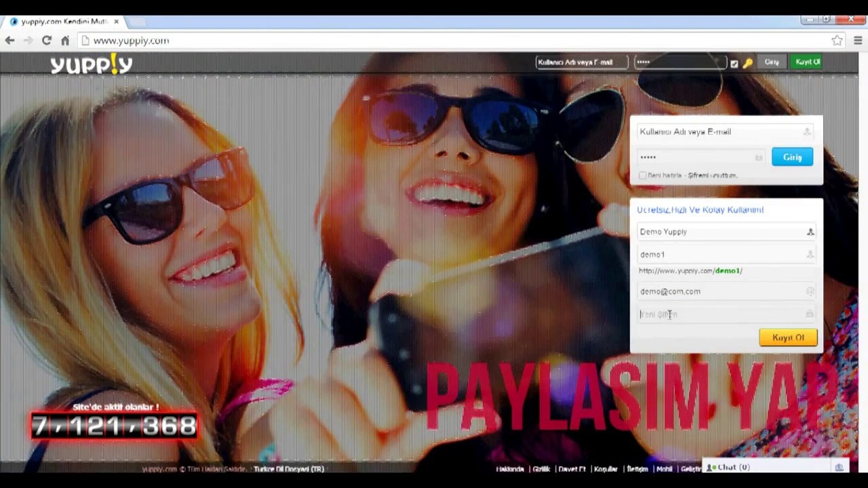
Task: Focus the login box password field
Action: [701, 157]
